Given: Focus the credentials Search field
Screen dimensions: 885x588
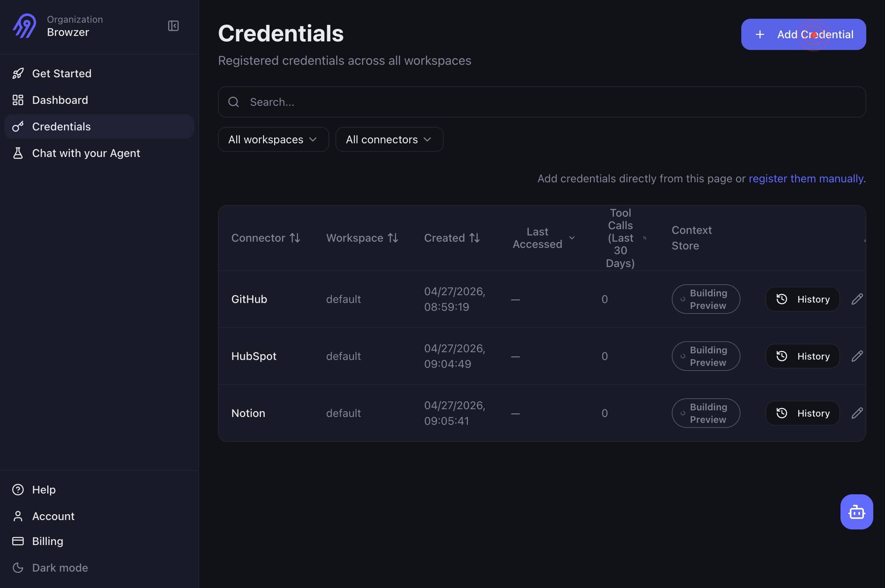Looking at the screenshot, I should coord(542,102).
